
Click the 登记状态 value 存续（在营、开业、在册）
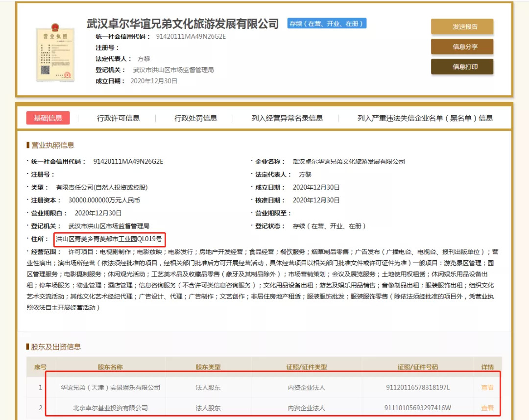329,226
